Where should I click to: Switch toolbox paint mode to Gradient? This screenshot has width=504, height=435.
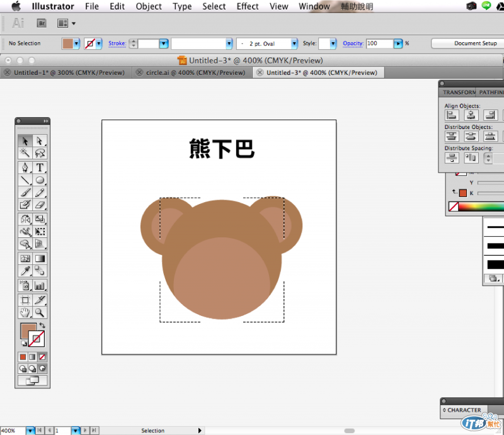[x=33, y=357]
